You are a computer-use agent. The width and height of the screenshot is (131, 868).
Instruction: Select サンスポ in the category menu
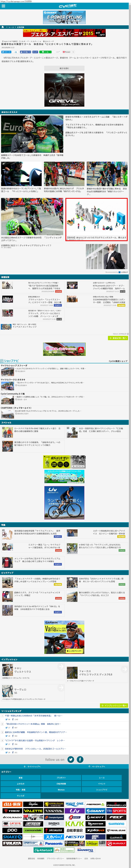tap(21, 795)
